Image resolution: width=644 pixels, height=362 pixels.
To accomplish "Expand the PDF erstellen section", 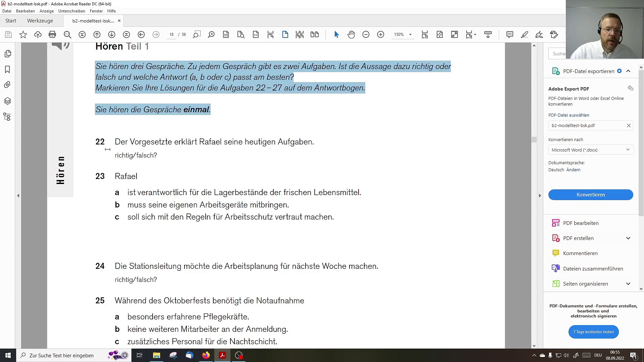I will (x=628, y=238).
